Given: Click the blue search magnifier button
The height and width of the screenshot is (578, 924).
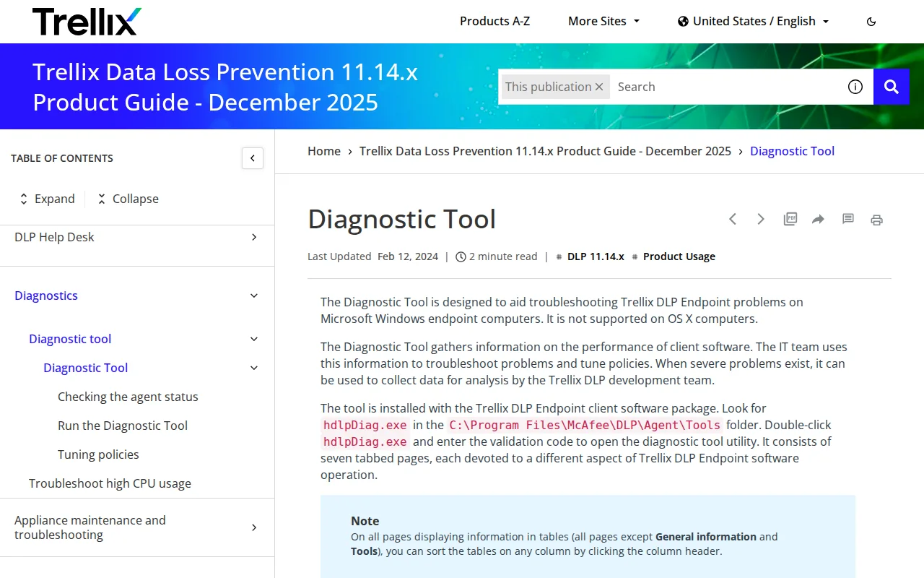Looking at the screenshot, I should [892, 87].
